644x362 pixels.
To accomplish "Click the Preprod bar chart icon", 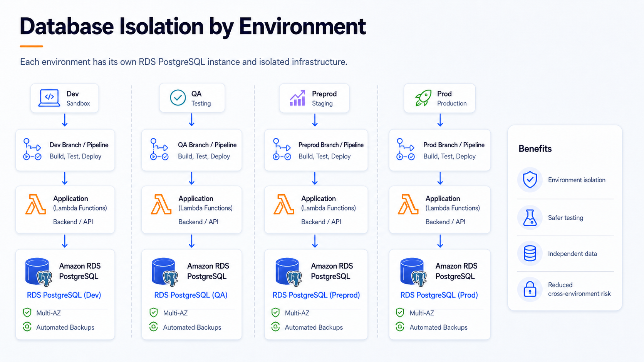I will (x=297, y=98).
